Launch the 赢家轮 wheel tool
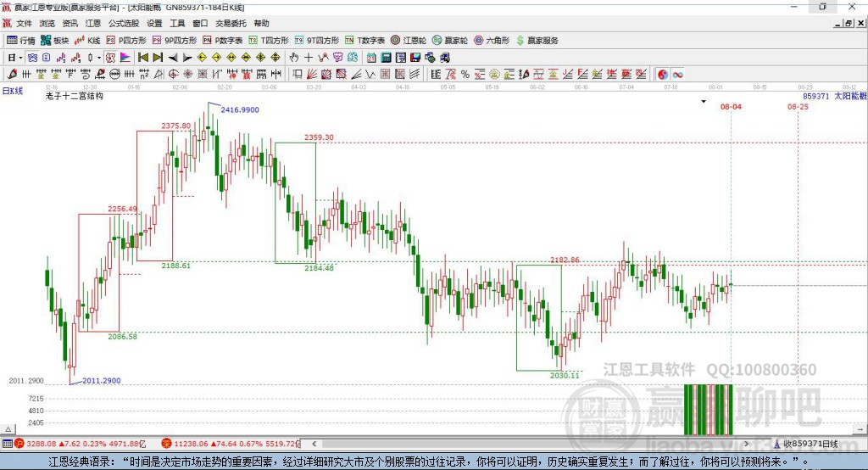This screenshot has height=470, width=868. point(450,41)
